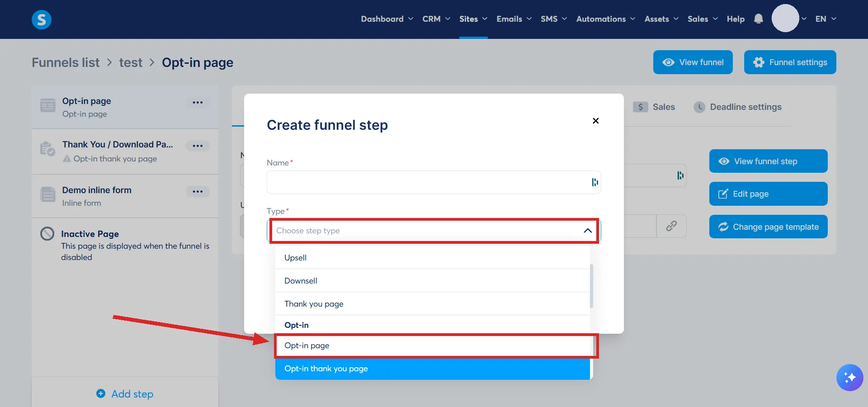The image size is (868, 407).
Task: Open the Help menu item
Action: (736, 19)
